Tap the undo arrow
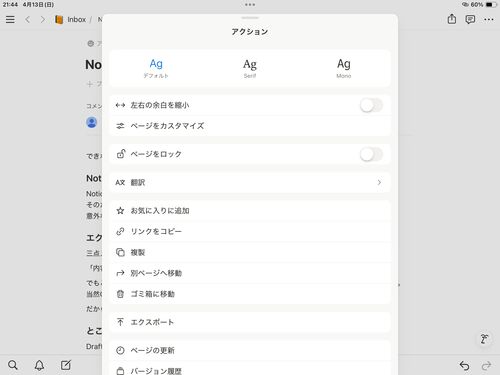This screenshot has width=500, height=375. (464, 366)
